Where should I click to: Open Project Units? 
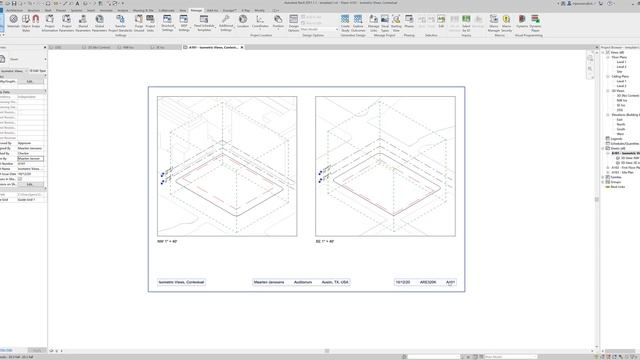tap(150, 22)
